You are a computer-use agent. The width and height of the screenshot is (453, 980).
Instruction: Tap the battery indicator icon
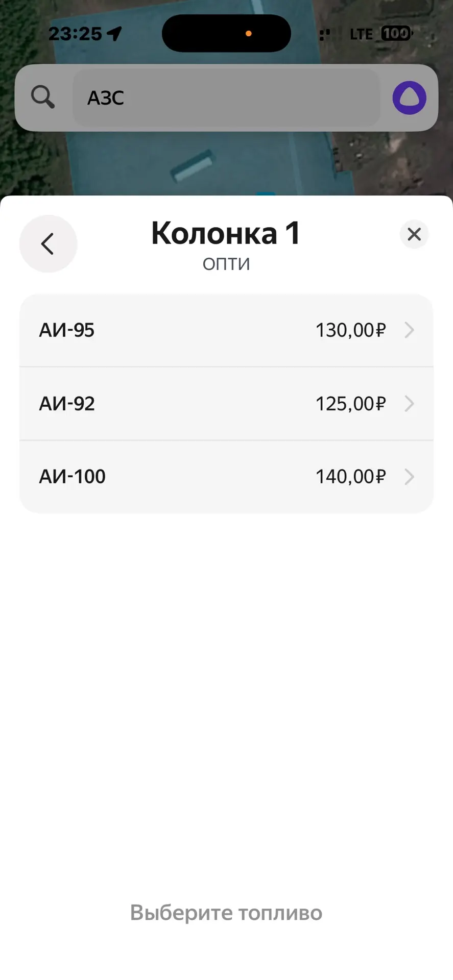[x=397, y=34]
